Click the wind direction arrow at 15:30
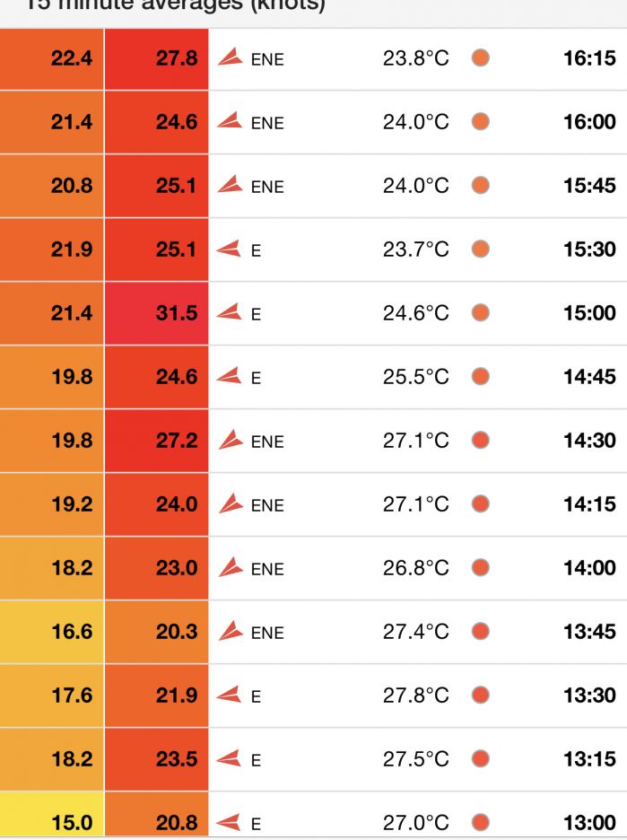This screenshot has height=840, width=627. click(230, 249)
